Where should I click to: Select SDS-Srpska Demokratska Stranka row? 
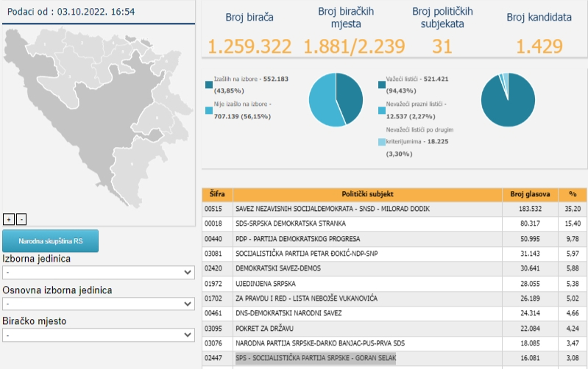click(x=394, y=223)
